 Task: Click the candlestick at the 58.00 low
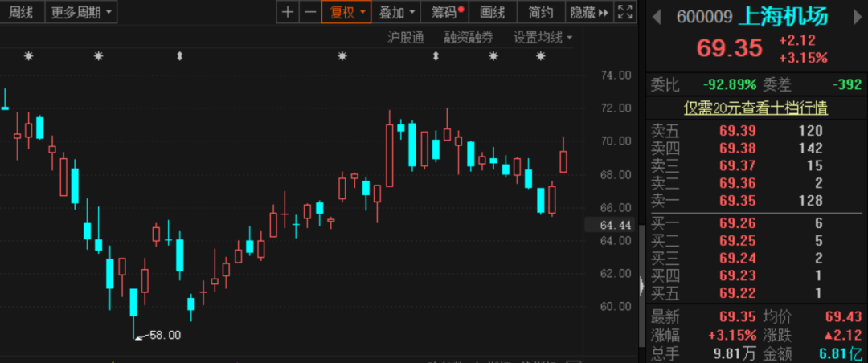tap(133, 312)
